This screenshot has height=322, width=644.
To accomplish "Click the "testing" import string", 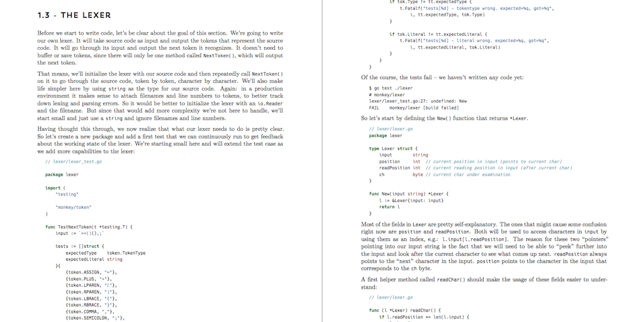I will point(67,194).
